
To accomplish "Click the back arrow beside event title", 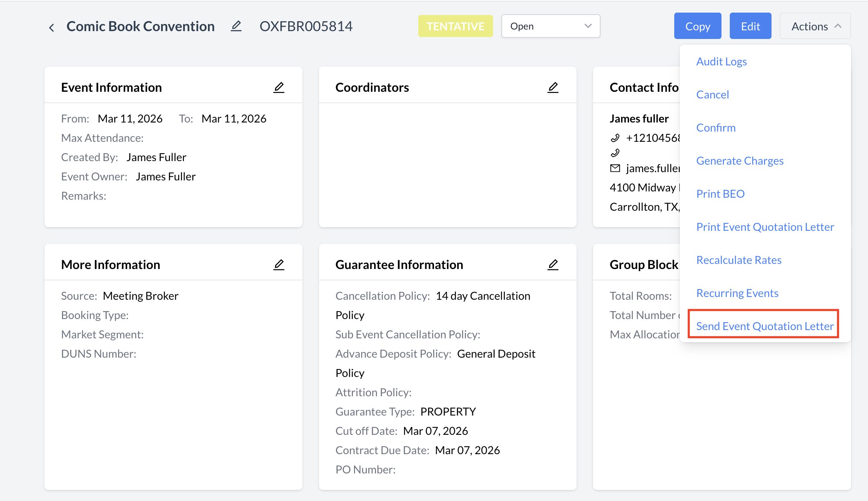I will 52,27.
